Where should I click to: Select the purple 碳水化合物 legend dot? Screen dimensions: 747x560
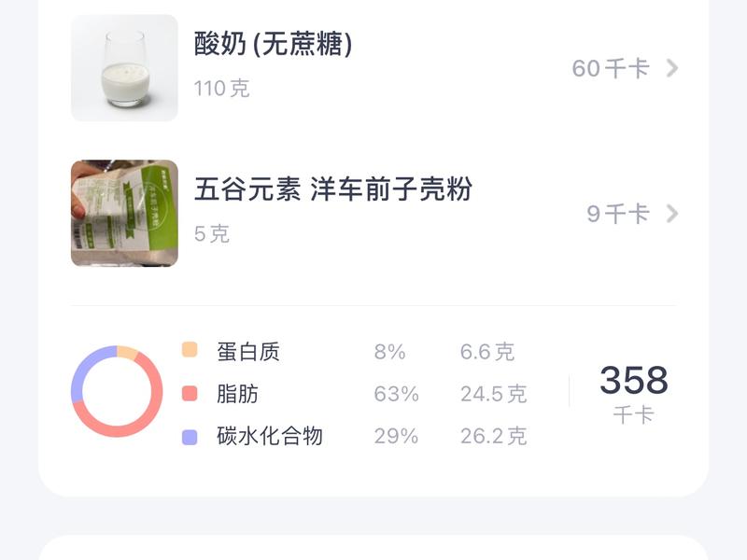[189, 435]
